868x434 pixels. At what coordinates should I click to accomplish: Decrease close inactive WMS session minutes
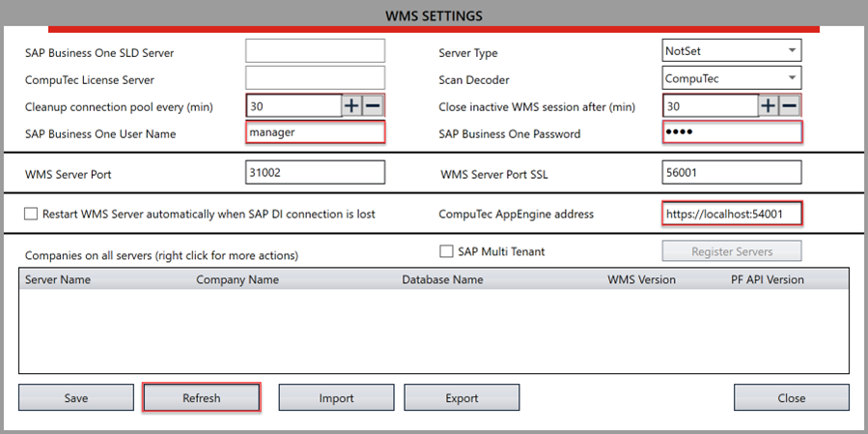click(790, 105)
